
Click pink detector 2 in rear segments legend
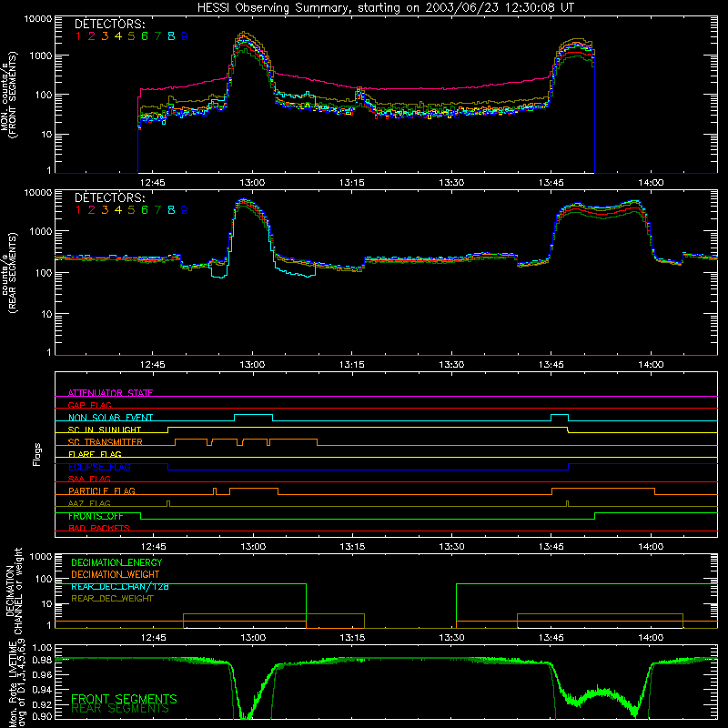coord(92,210)
